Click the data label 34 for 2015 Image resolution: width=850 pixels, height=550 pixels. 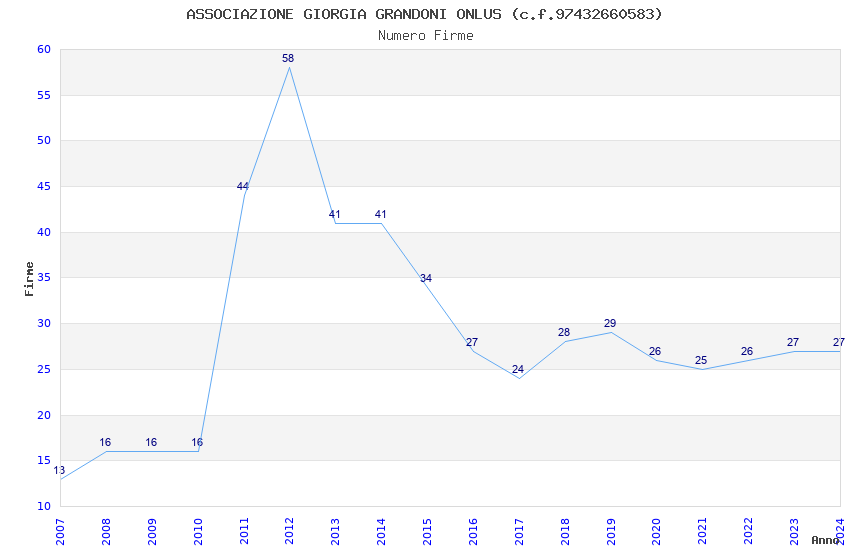426,278
